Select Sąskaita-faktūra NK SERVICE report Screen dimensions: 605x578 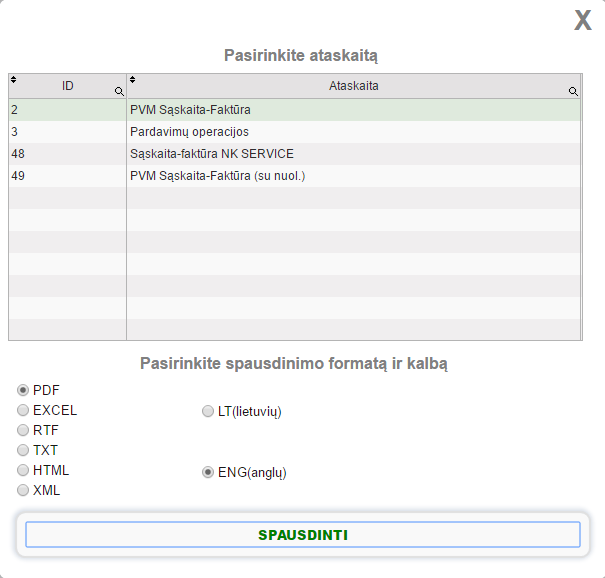tap(212, 153)
